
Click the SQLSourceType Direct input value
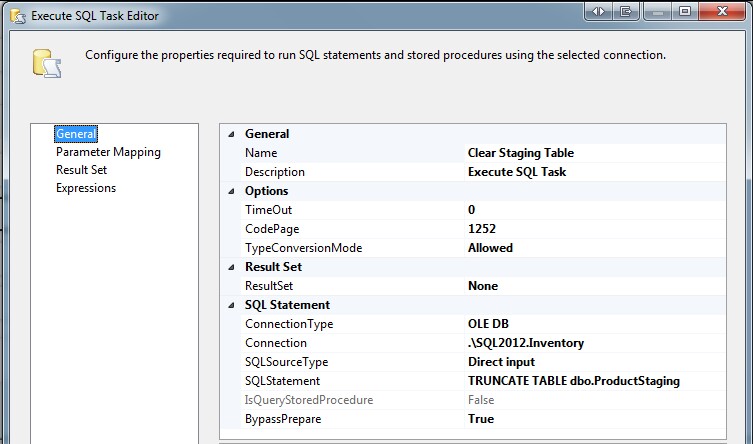501,362
